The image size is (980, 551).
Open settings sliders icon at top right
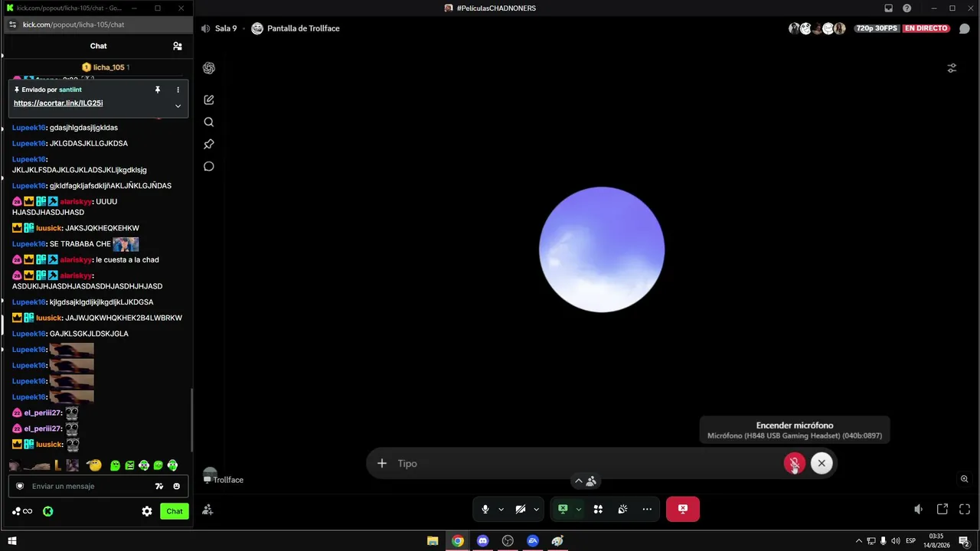click(x=952, y=68)
